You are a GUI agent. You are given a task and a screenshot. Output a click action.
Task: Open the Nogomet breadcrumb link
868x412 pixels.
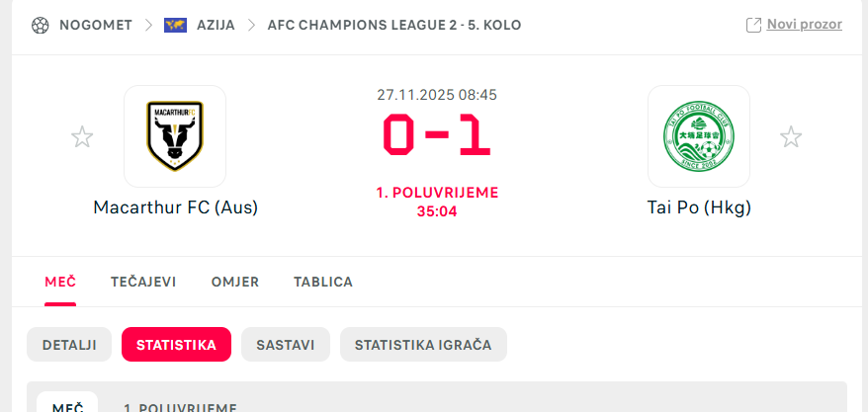[96, 25]
